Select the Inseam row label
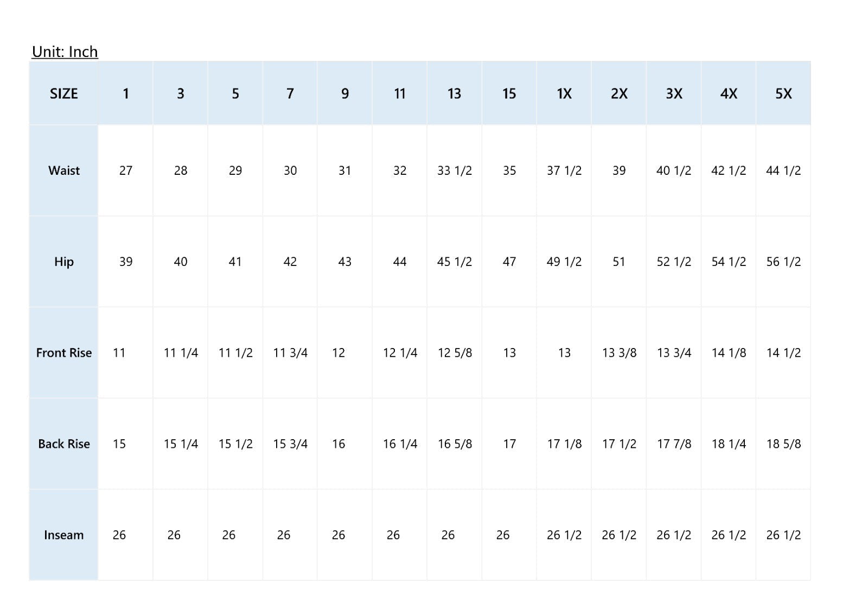This screenshot has height=614, width=868. pyautogui.click(x=64, y=535)
